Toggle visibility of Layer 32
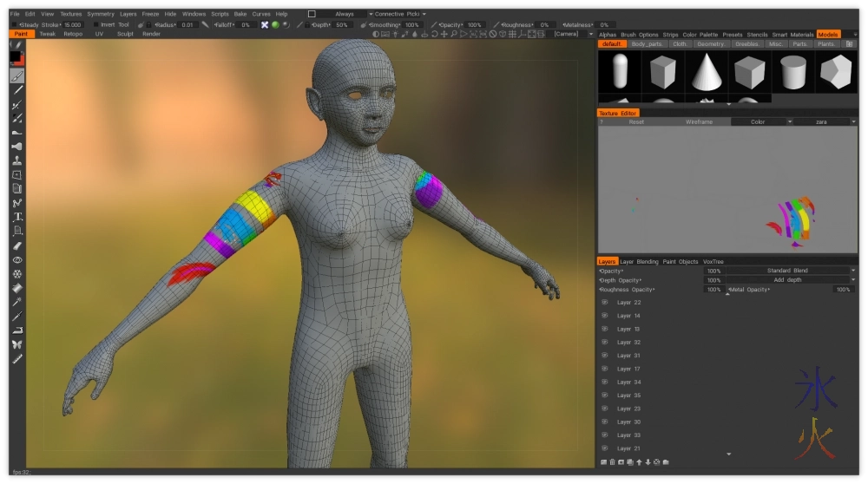The image size is (868, 484). click(605, 343)
